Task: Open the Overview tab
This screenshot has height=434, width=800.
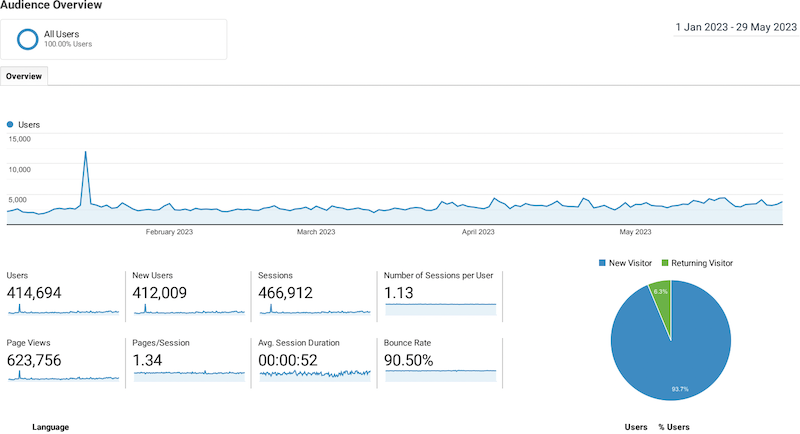Action: tap(23, 76)
